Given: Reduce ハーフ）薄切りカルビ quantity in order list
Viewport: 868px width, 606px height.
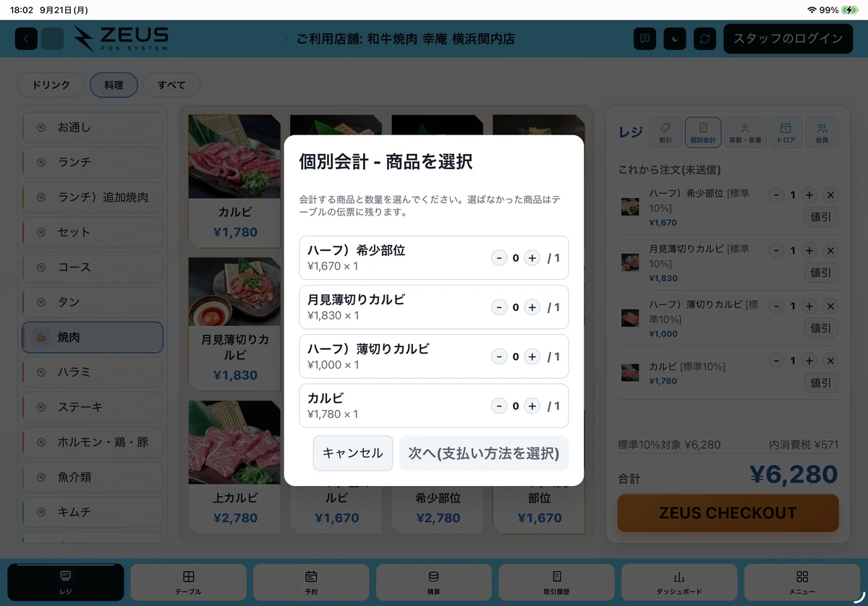Looking at the screenshot, I should (x=776, y=305).
